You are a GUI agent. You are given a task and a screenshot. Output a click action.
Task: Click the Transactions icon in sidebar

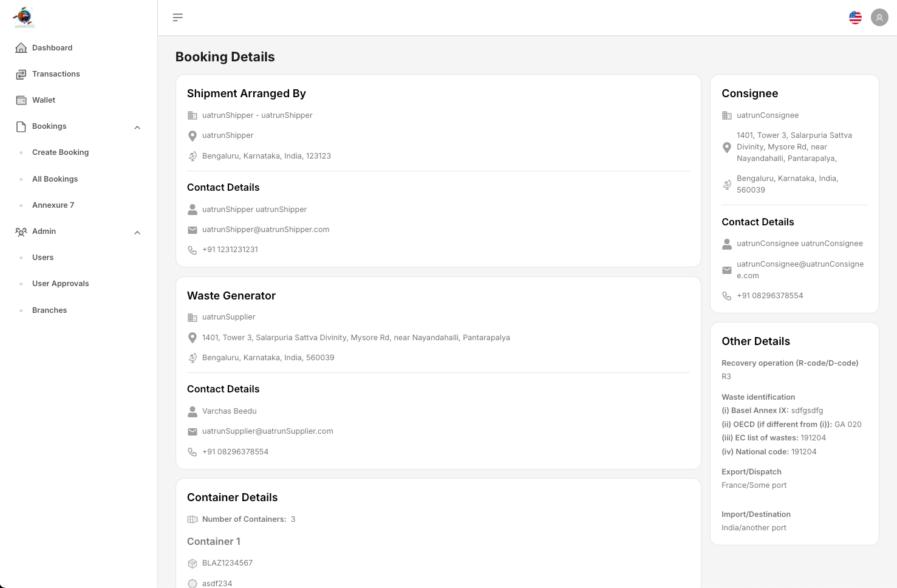coord(21,74)
